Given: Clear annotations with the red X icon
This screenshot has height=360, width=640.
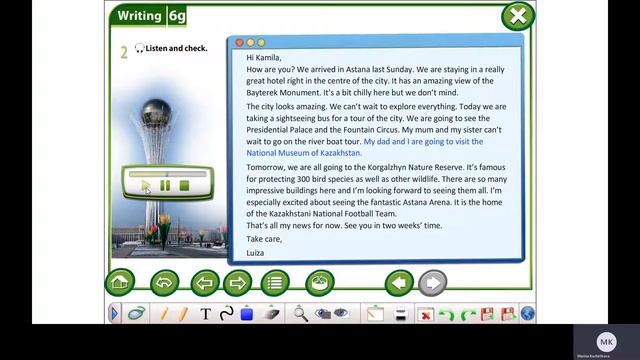Looking at the screenshot, I should (425, 314).
